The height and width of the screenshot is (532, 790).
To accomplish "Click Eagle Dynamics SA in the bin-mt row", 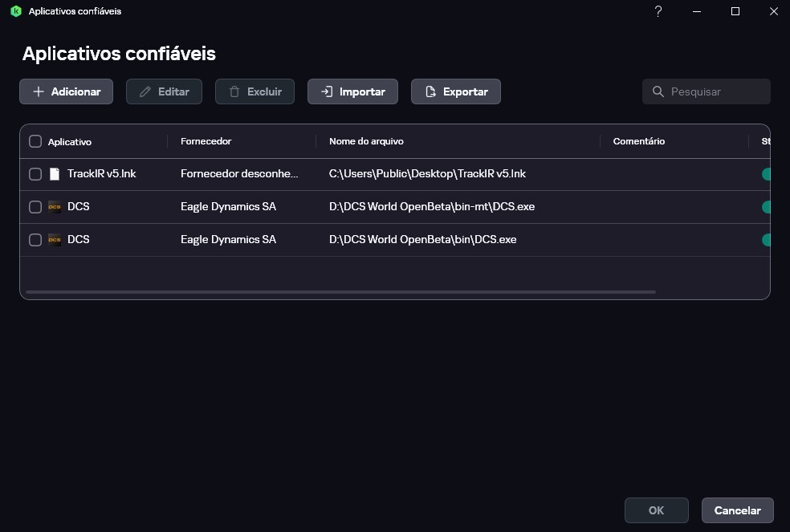I will tap(228, 206).
